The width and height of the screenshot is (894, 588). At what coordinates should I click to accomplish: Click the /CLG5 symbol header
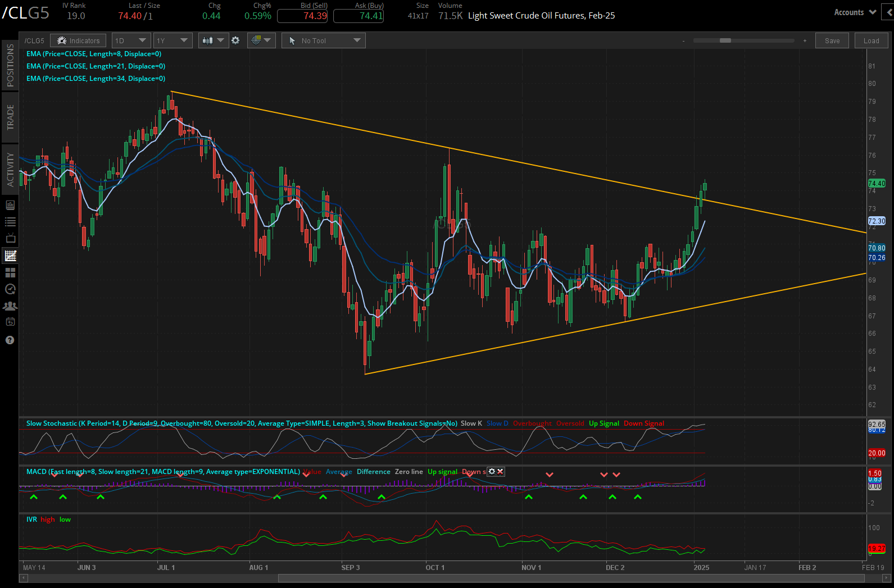[26, 12]
